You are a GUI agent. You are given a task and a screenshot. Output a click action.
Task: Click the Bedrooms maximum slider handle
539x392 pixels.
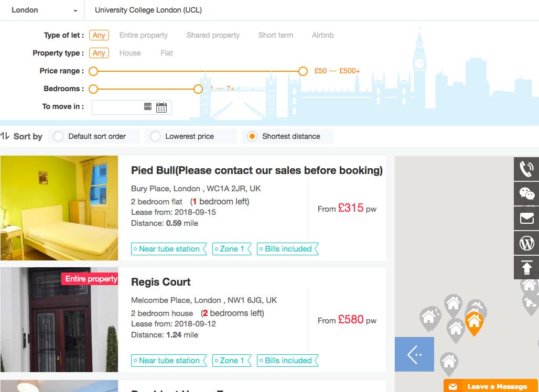[198, 89]
